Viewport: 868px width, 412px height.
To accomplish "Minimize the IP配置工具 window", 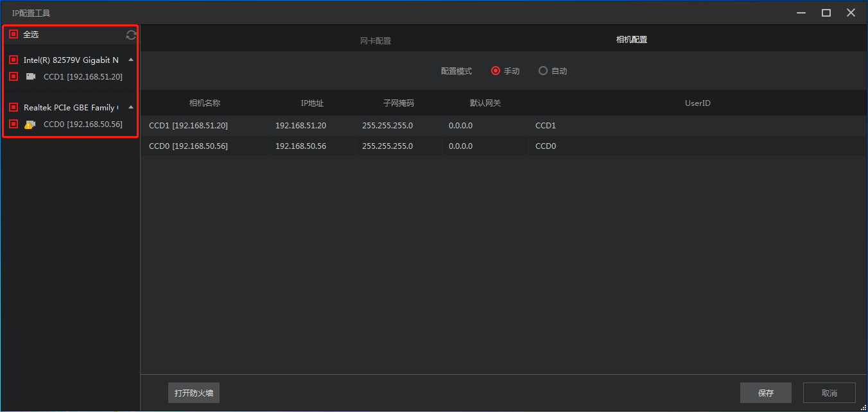I will [801, 13].
